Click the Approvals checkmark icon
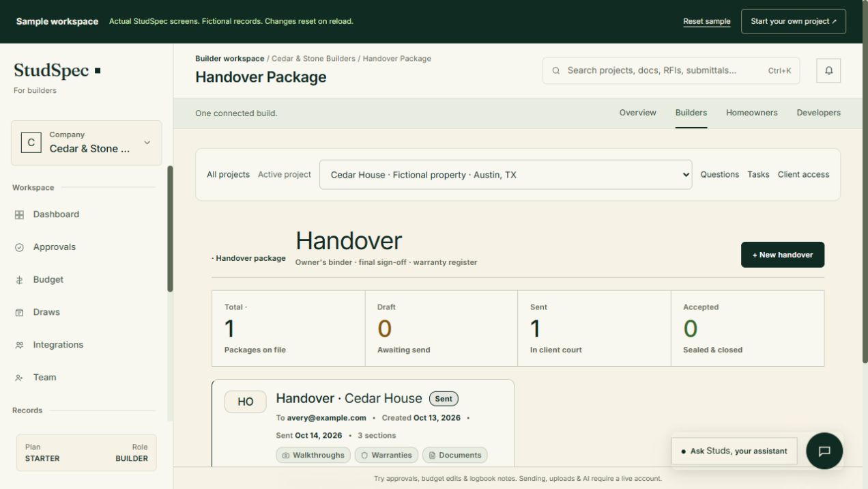868x489 pixels. [x=19, y=247]
